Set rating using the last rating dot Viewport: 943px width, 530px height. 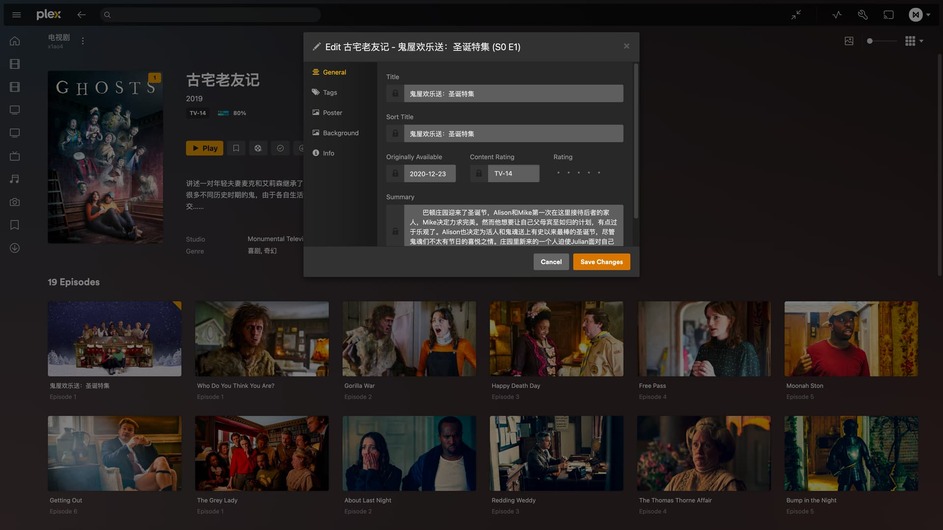point(598,173)
